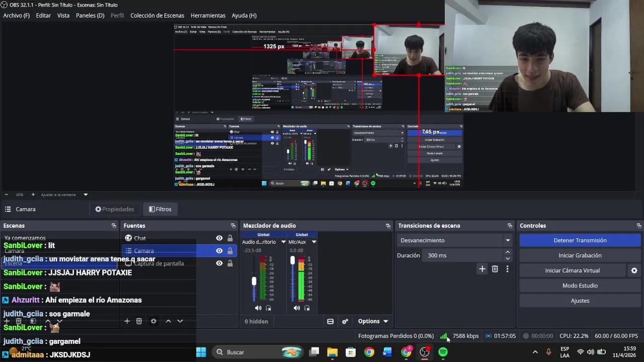The width and height of the screenshot is (644, 362).
Task: Open the Archivo (F) menu
Action: [x=17, y=16]
